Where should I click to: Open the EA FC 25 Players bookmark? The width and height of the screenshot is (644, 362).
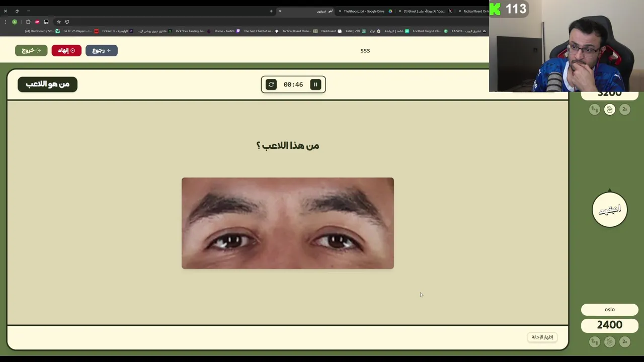(80, 31)
